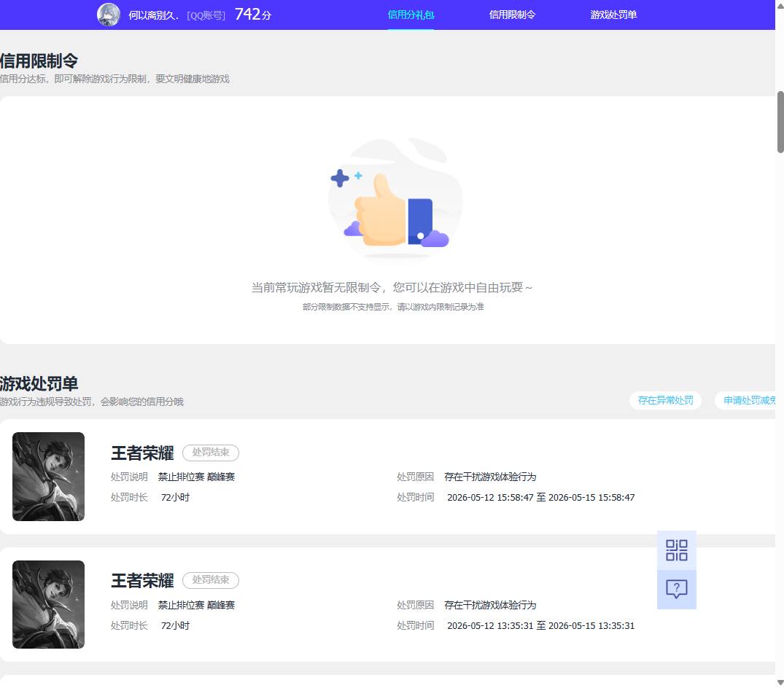Screen dimensions: 784x688
Task: Click the user avatar in the header
Action: pos(109,15)
